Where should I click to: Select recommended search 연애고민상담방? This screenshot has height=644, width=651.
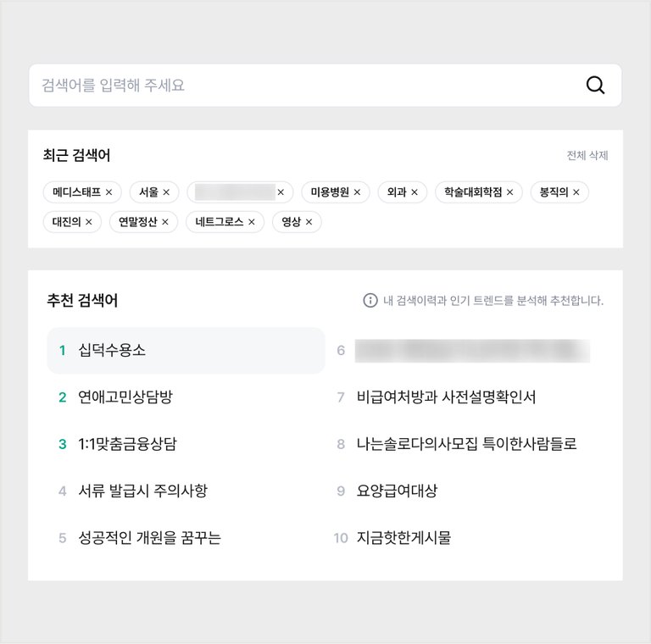pos(125,397)
